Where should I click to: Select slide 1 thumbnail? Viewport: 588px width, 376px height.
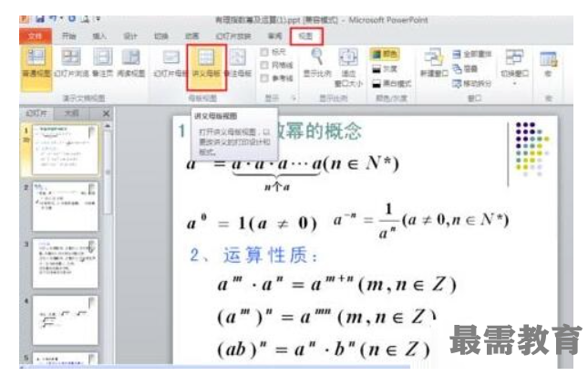click(x=66, y=150)
